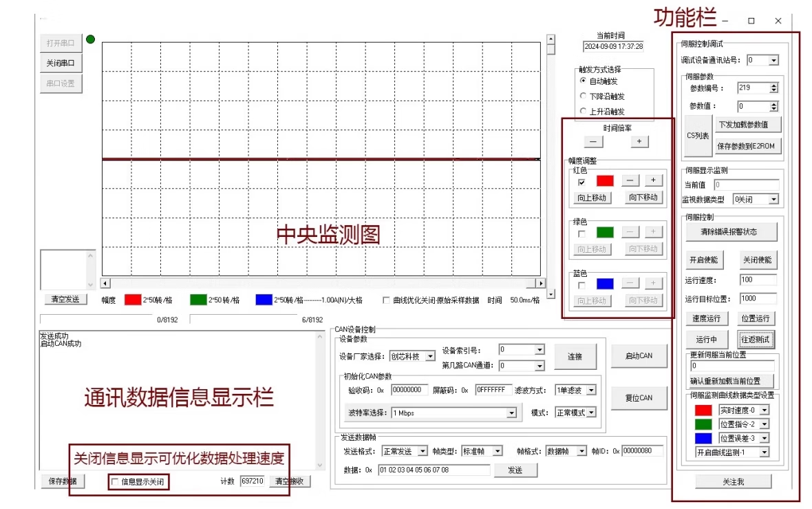
Task: Click 保存参数到E2ROM button
Action: (748, 146)
